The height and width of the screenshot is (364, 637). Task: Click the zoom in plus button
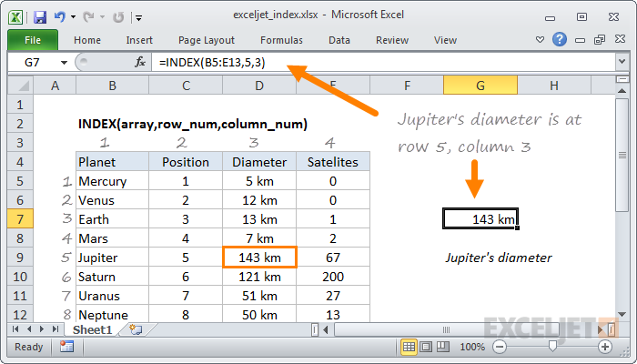pyautogui.click(x=604, y=347)
